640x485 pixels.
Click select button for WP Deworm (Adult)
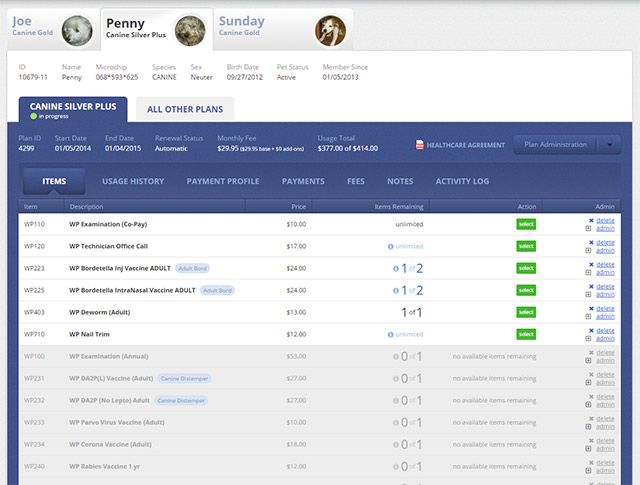pyautogui.click(x=526, y=312)
